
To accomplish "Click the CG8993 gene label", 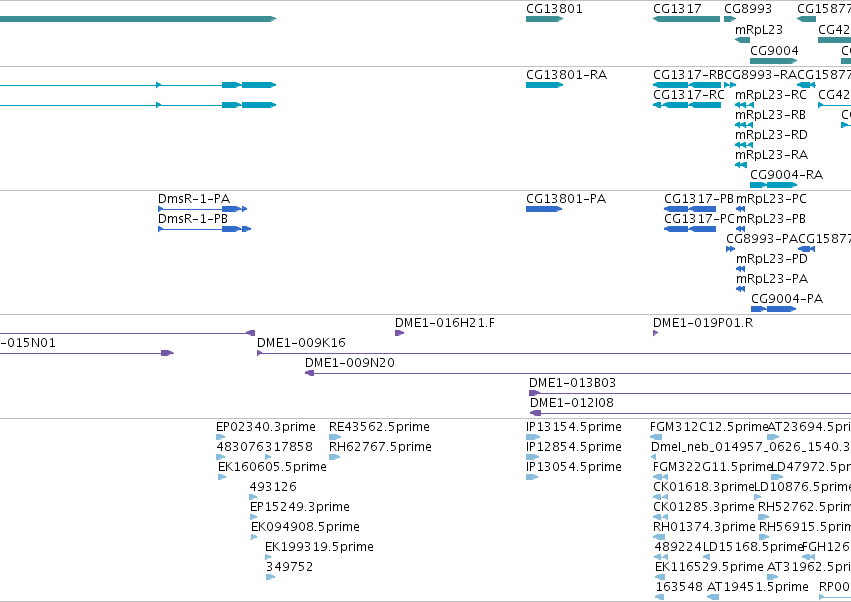I will 748,9.
